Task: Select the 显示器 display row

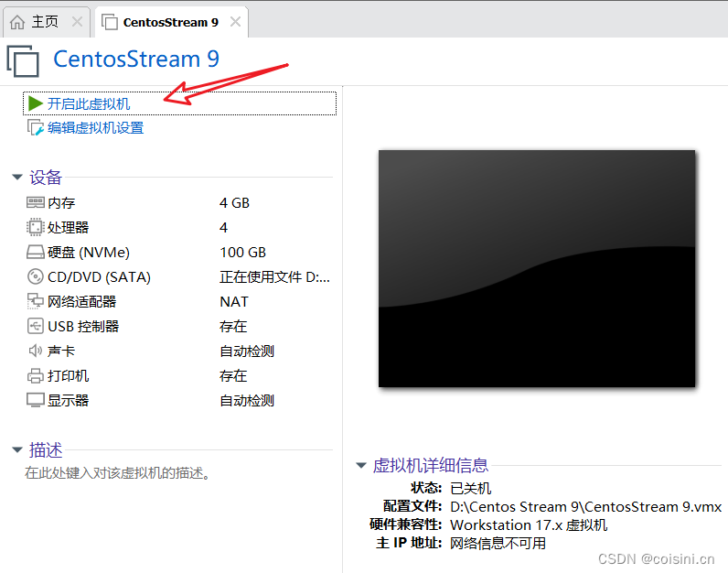Action: pyautogui.click(x=179, y=400)
